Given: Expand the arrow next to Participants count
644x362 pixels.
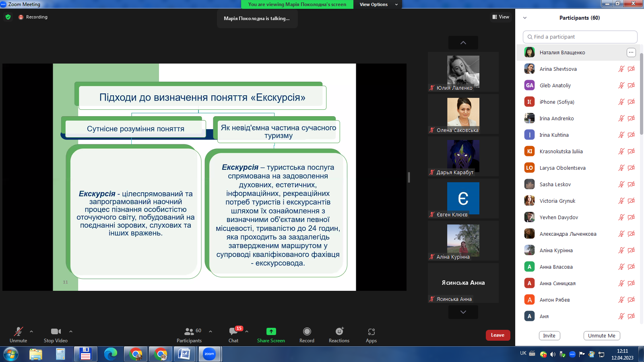Looking at the screenshot, I should [x=211, y=331].
